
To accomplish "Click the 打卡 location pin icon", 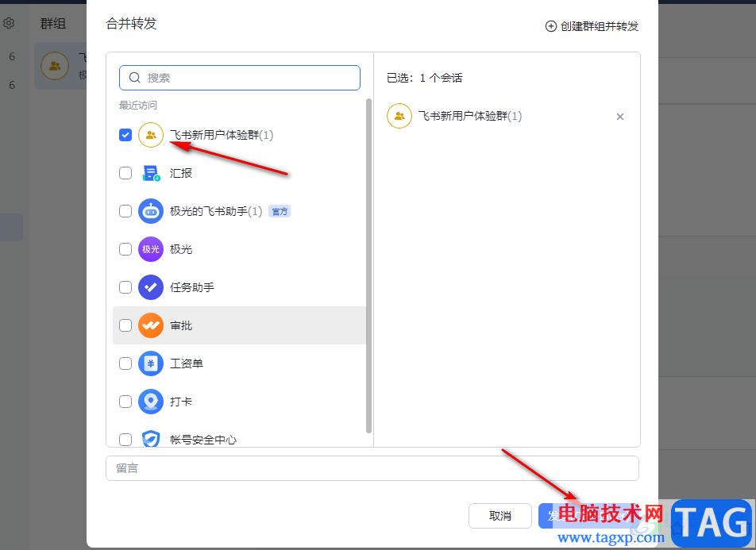I will (151, 402).
